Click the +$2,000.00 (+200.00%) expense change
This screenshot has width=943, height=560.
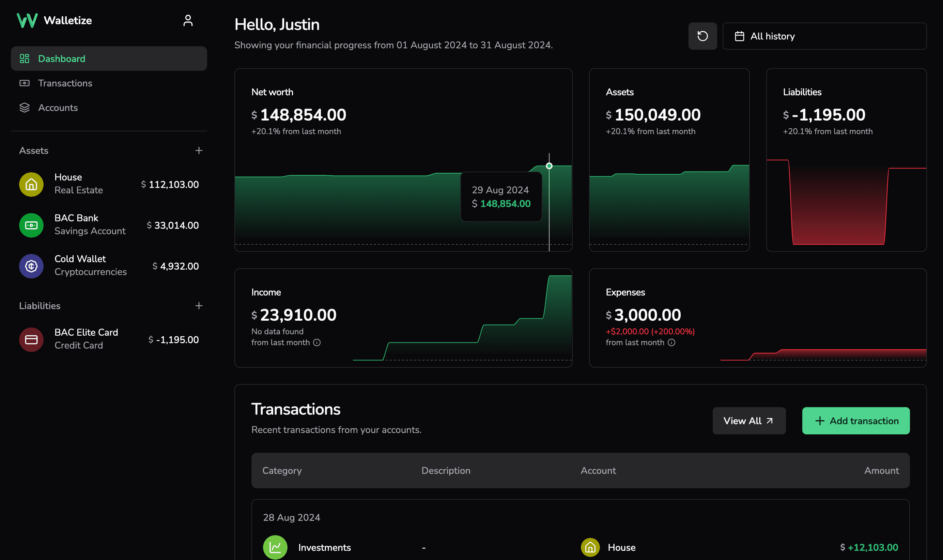pyautogui.click(x=650, y=331)
